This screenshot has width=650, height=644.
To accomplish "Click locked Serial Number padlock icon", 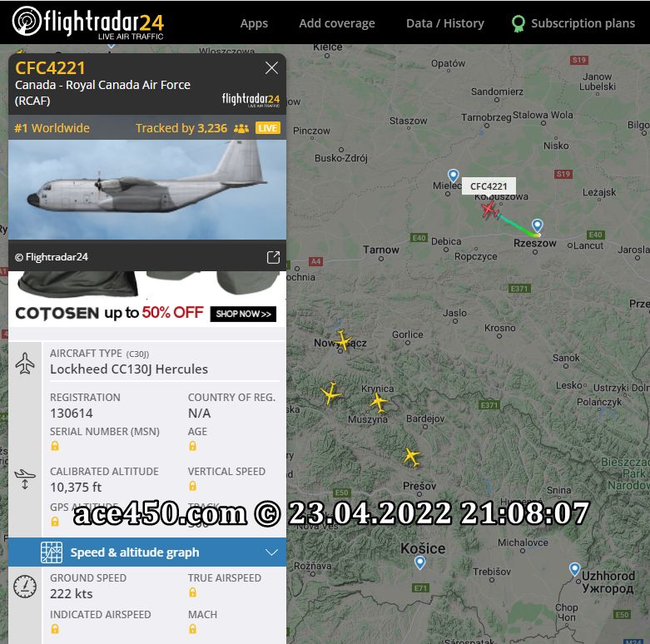I will tap(55, 446).
